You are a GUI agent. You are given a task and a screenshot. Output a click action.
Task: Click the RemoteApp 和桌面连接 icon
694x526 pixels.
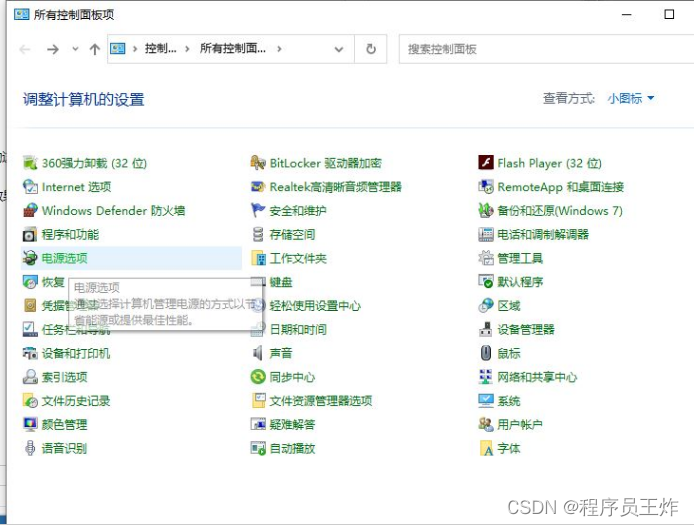click(x=486, y=187)
